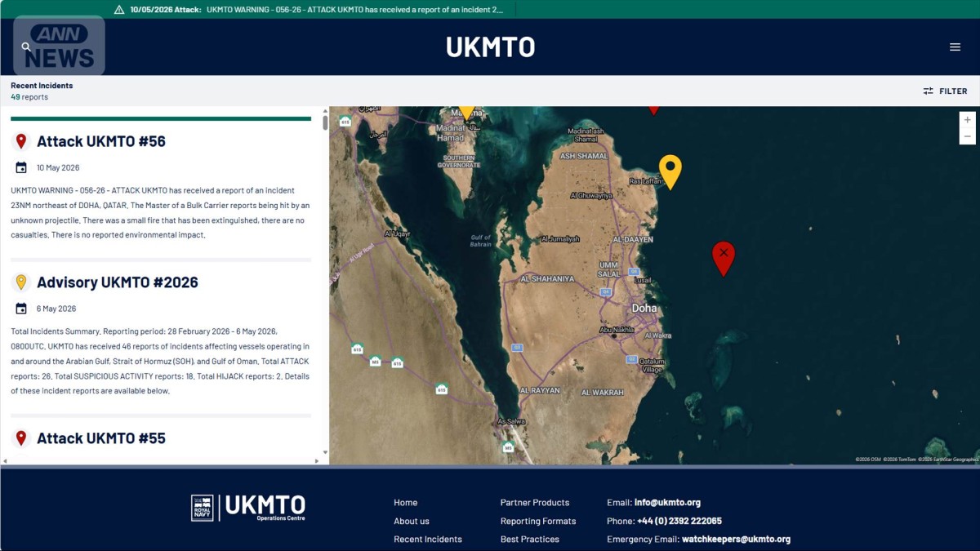Click the search magnifier icon in header
Viewport: 980px width, 551px height.
coord(26,47)
